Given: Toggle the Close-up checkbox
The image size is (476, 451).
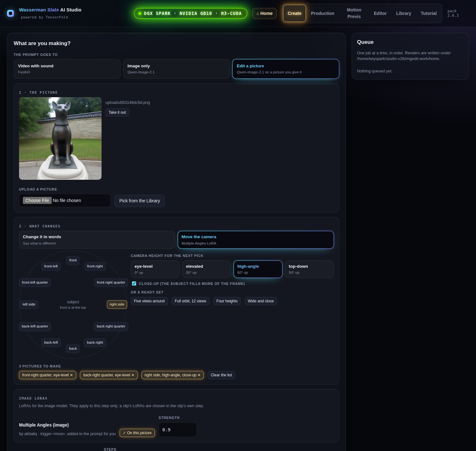Looking at the screenshot, I should tap(134, 284).
